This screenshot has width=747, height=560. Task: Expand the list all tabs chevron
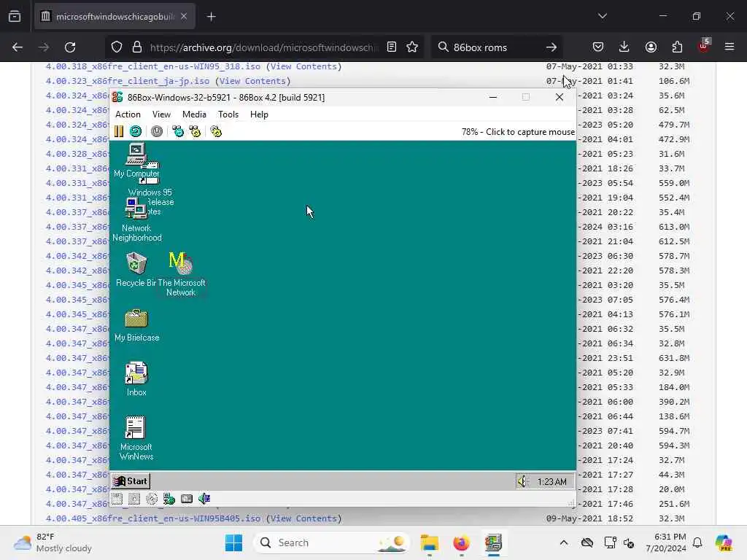(x=603, y=16)
